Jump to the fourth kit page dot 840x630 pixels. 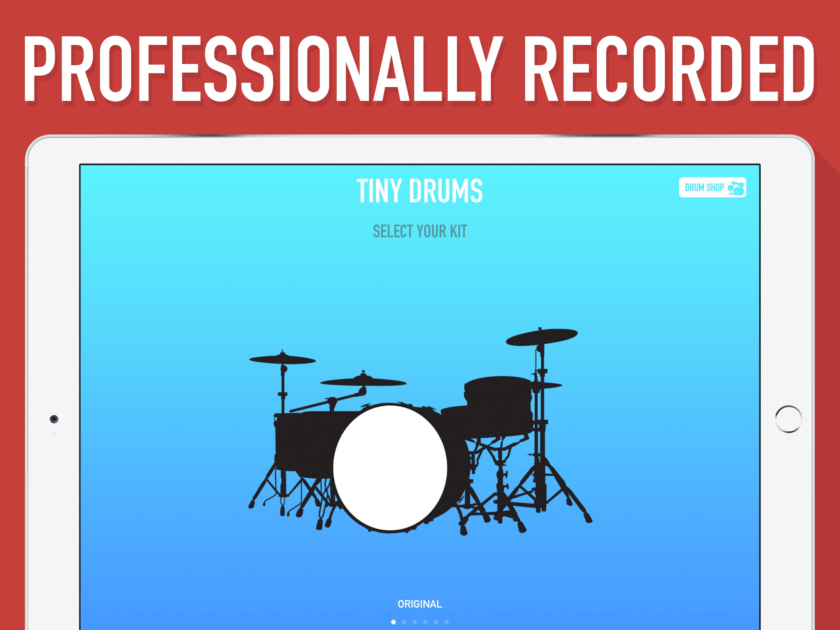point(425,622)
